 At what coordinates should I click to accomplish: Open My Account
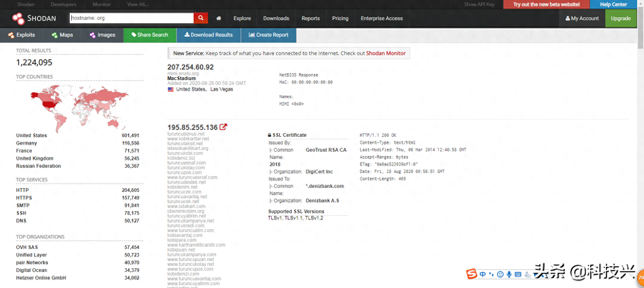(x=582, y=19)
